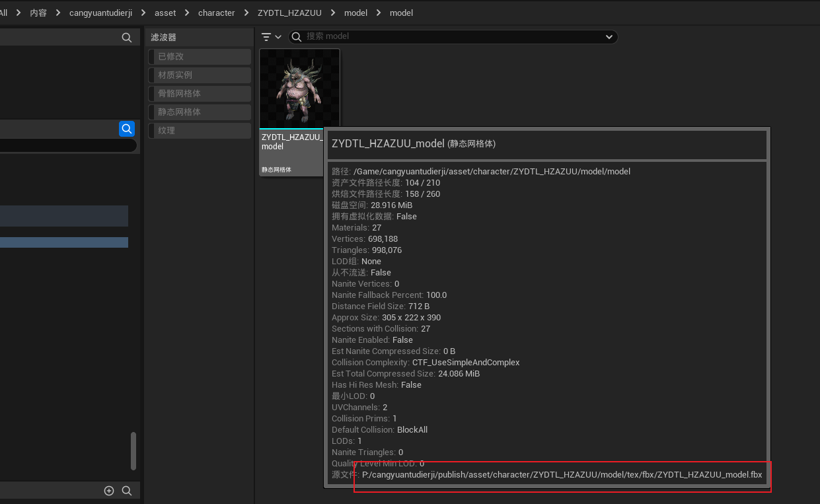Go to the character folder breadcrumb
Image resolution: width=820 pixels, height=504 pixels.
click(x=216, y=13)
